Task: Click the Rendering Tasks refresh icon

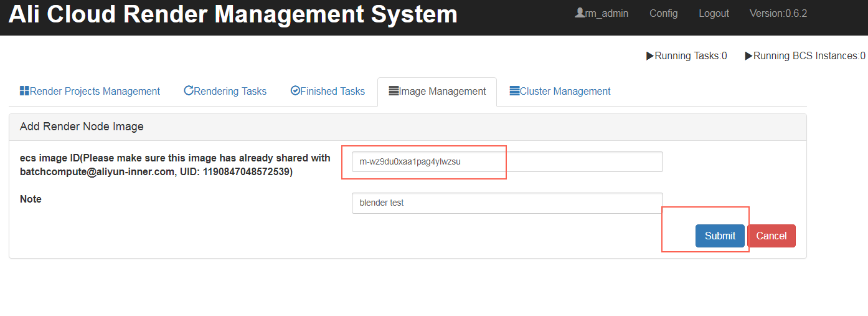Action: [x=189, y=91]
